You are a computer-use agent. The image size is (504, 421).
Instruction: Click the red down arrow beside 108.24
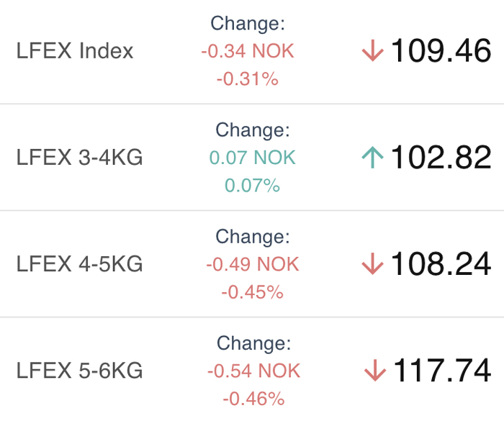point(372,264)
